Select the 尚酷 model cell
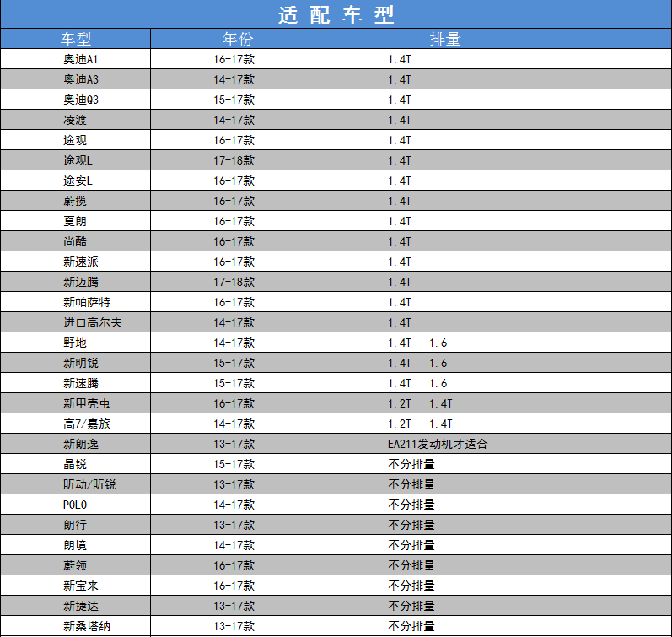 75,241
